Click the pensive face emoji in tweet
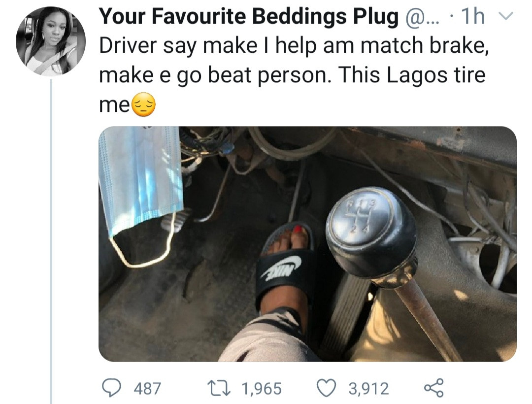 [x=143, y=105]
